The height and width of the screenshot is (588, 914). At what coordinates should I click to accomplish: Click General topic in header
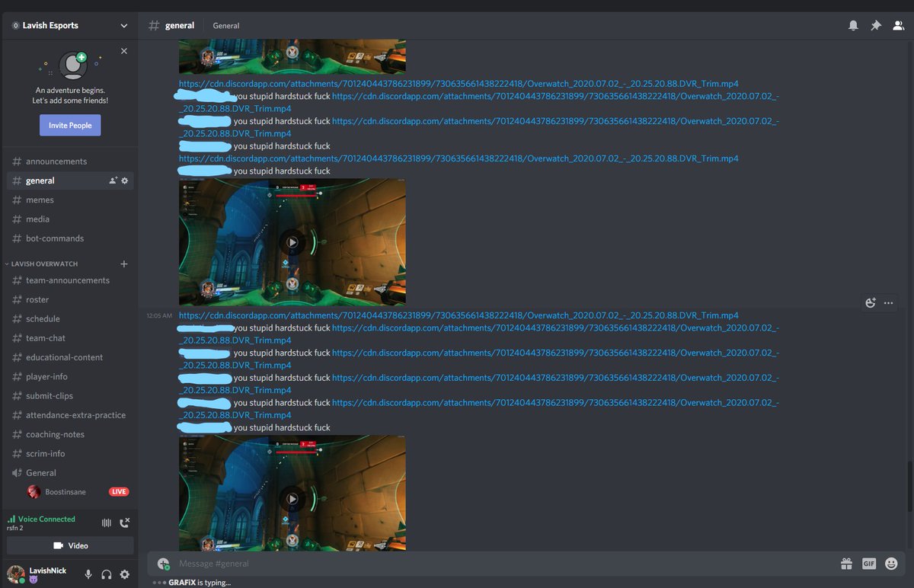(226, 25)
